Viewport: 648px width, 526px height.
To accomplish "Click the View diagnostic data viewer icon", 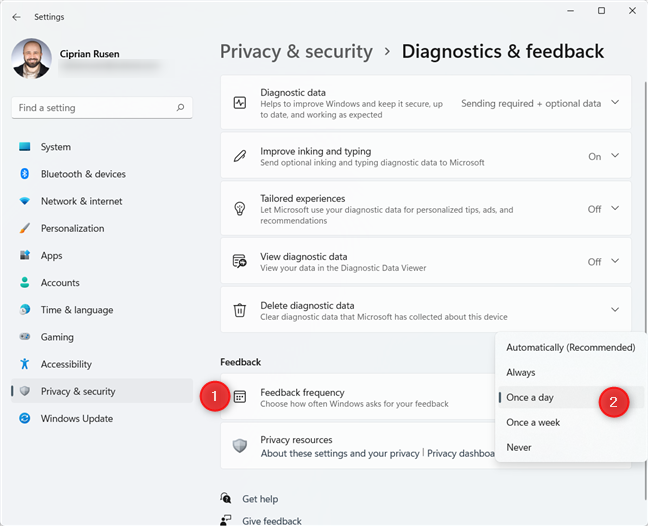I will point(240,261).
